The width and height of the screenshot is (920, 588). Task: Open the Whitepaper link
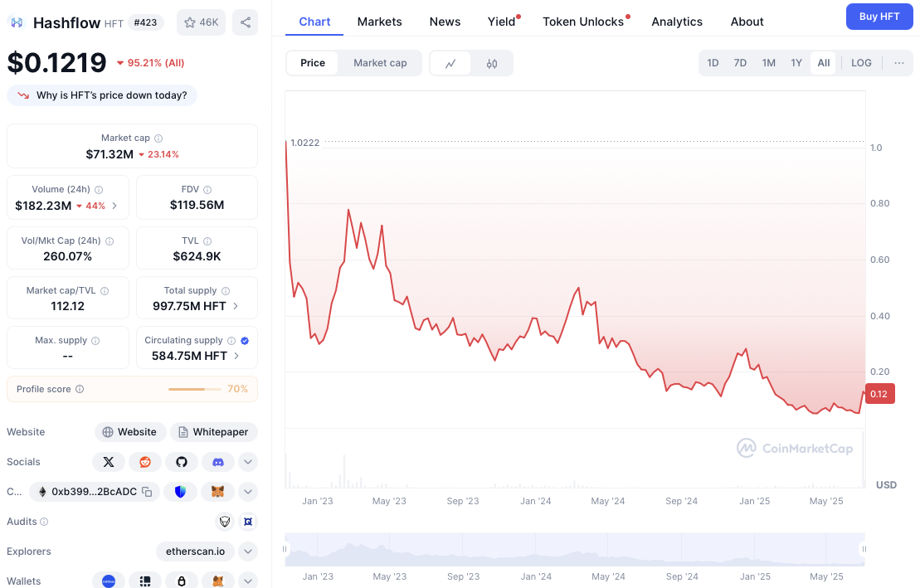click(213, 432)
